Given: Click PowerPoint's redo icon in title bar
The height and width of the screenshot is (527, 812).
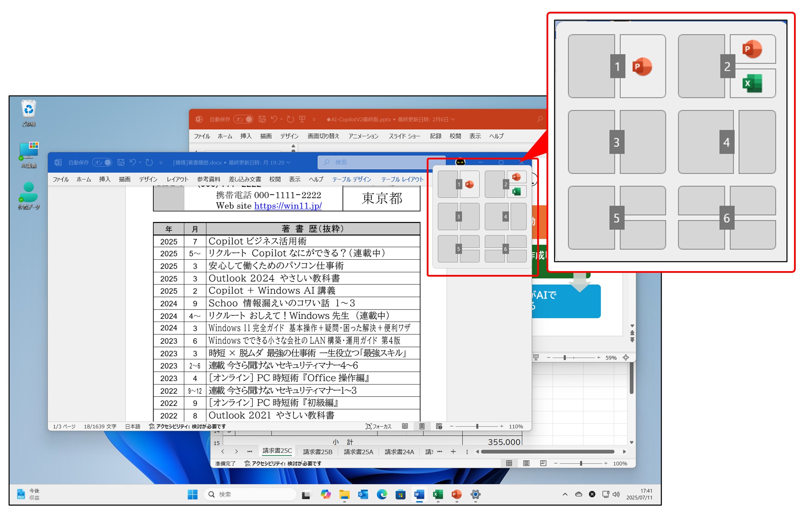Looking at the screenshot, I should pos(290,119).
